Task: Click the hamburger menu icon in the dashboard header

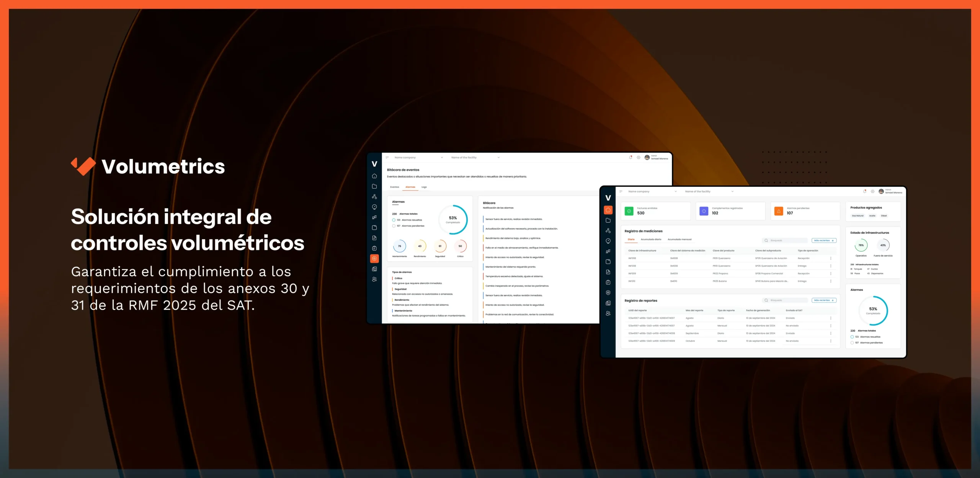Action: point(621,191)
